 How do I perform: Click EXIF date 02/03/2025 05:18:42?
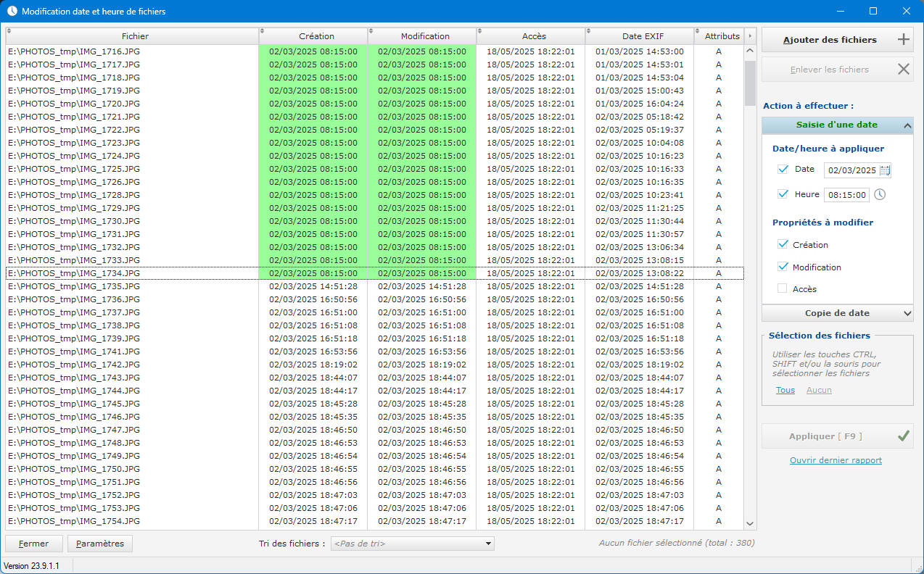point(640,117)
